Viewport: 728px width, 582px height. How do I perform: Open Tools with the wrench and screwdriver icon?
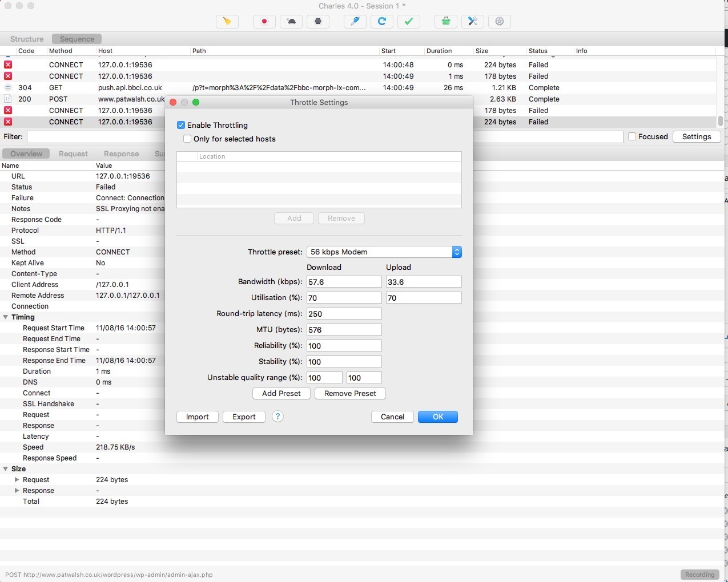click(473, 22)
